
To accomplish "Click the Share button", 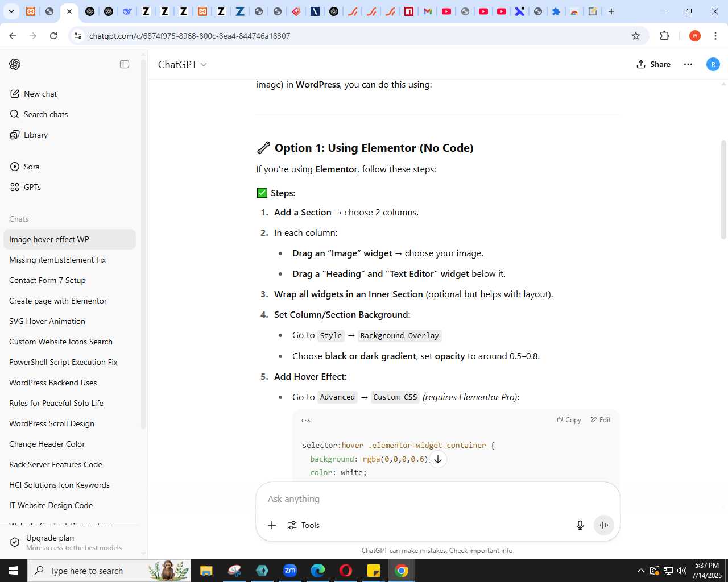I will click(x=653, y=64).
